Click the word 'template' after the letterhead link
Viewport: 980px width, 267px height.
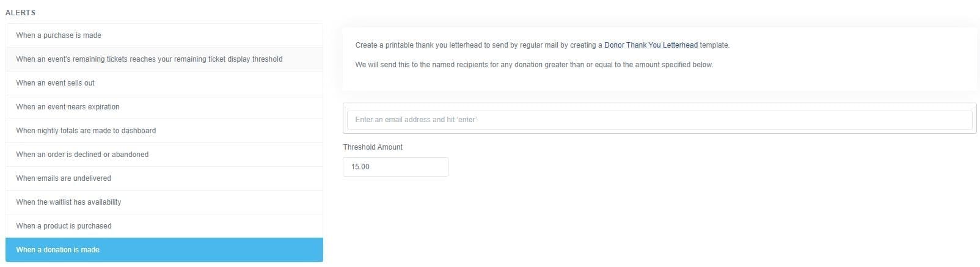[714, 45]
